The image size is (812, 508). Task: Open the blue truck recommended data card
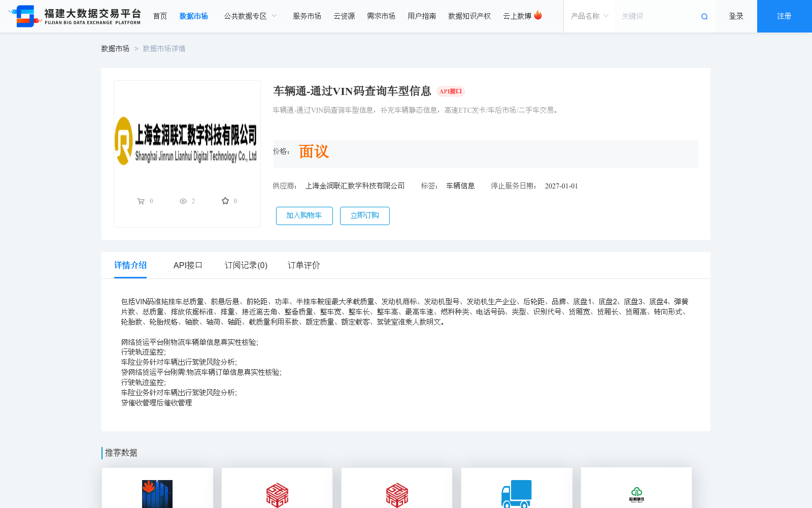pyautogui.click(x=517, y=488)
